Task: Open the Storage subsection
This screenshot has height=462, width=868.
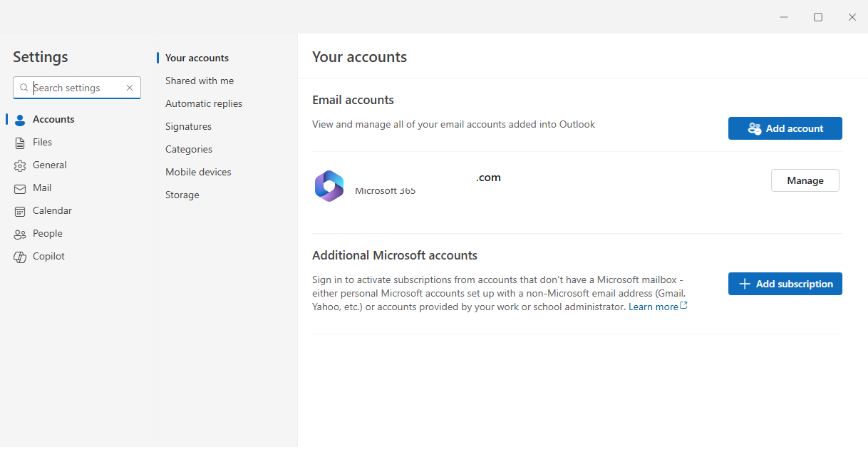Action: pos(182,195)
